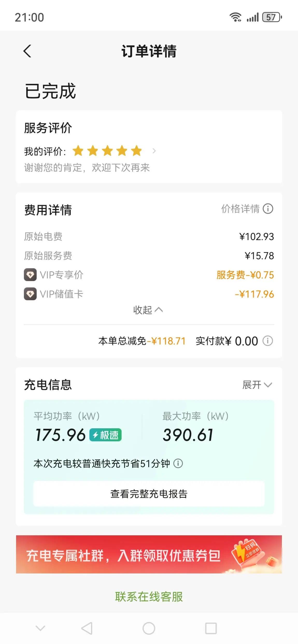Open my rating chevron arrow
The height and width of the screenshot is (644, 298).
(x=154, y=151)
